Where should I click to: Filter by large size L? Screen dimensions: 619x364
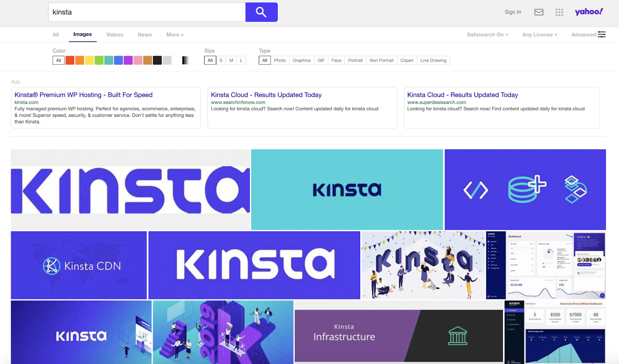point(241,60)
